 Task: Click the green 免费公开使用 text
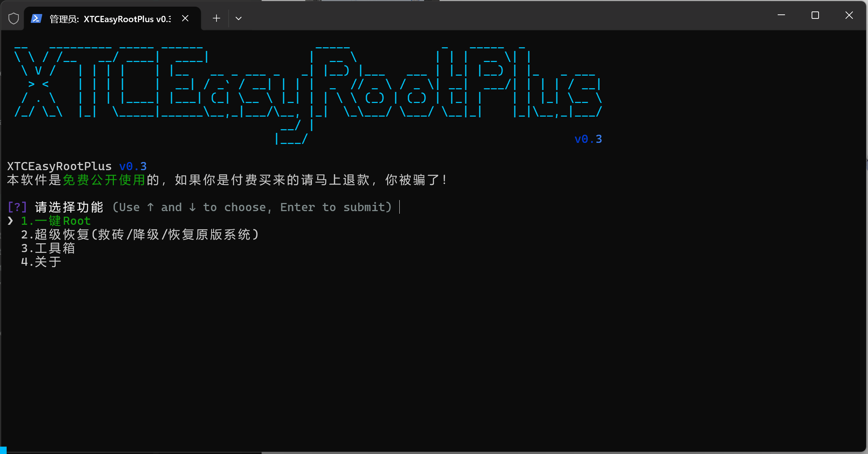104,180
